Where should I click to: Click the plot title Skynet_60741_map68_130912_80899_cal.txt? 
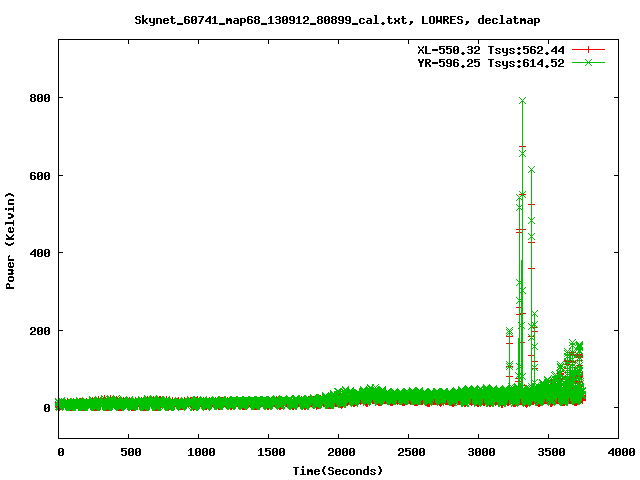(337, 20)
